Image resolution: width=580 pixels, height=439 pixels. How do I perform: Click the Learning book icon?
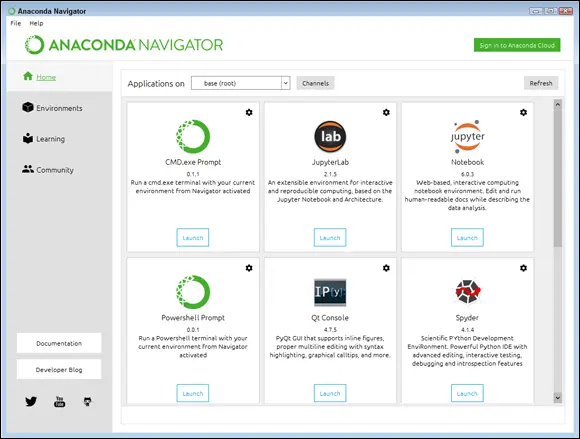coord(28,138)
